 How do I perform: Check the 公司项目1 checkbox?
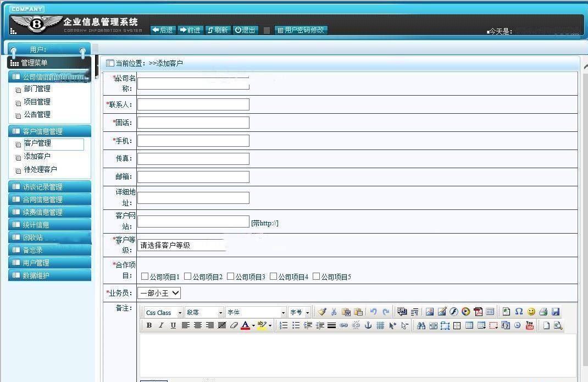(145, 276)
